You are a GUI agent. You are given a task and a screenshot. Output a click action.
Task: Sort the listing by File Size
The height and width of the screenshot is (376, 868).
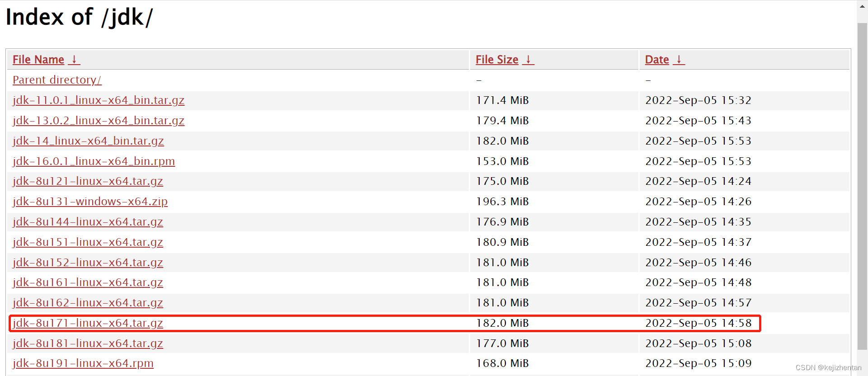pos(497,60)
